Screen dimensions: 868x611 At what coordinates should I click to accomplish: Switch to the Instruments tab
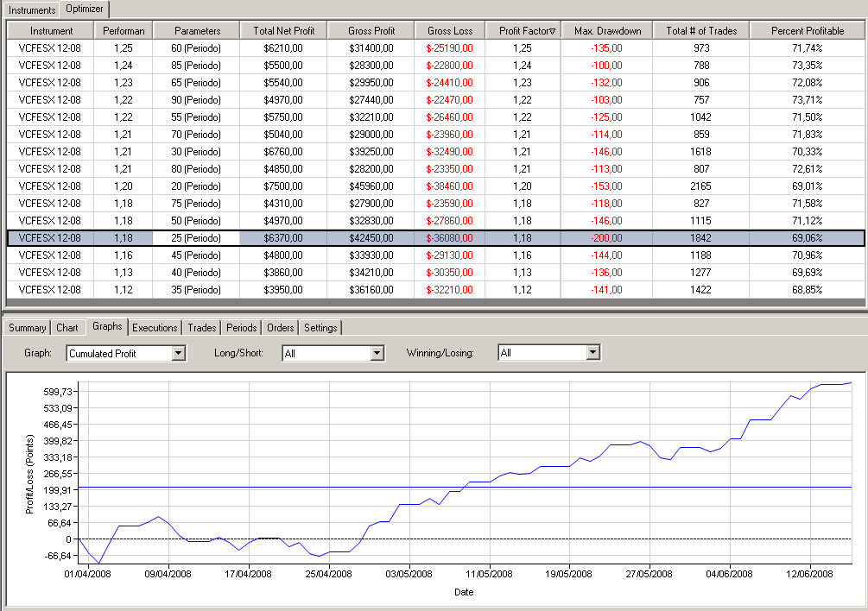pyautogui.click(x=32, y=9)
